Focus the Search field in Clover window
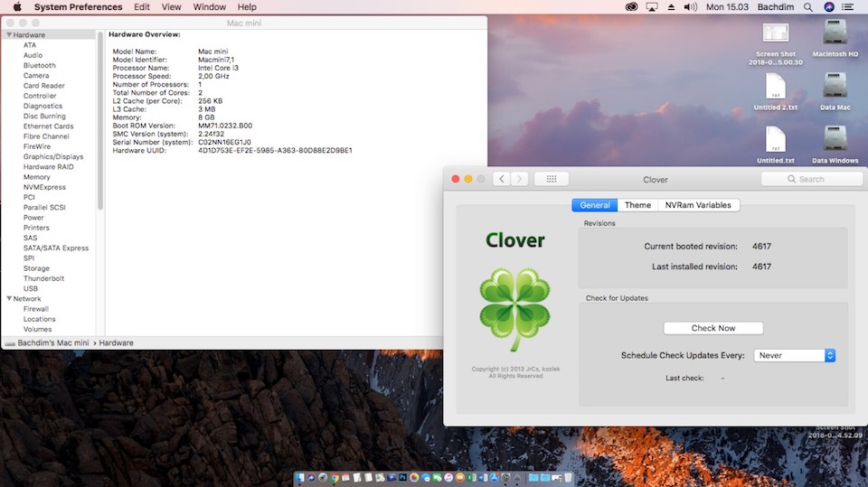Viewport: 868px width, 487px height. [x=812, y=179]
